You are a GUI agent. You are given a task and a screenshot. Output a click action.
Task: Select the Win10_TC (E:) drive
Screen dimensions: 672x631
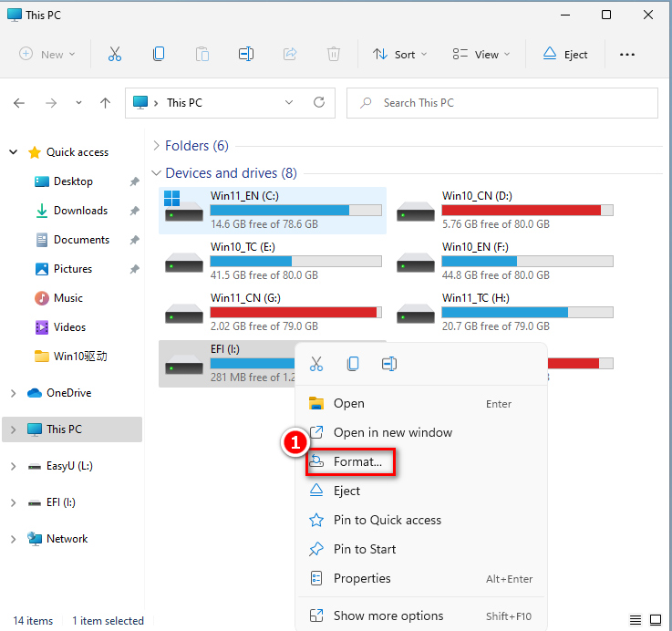pos(273,262)
